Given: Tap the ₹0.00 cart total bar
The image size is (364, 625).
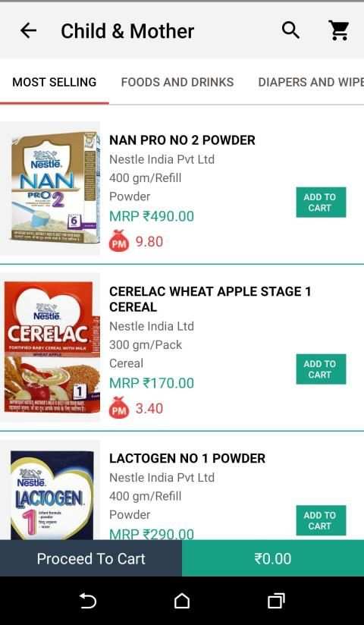Looking at the screenshot, I should [x=273, y=558].
